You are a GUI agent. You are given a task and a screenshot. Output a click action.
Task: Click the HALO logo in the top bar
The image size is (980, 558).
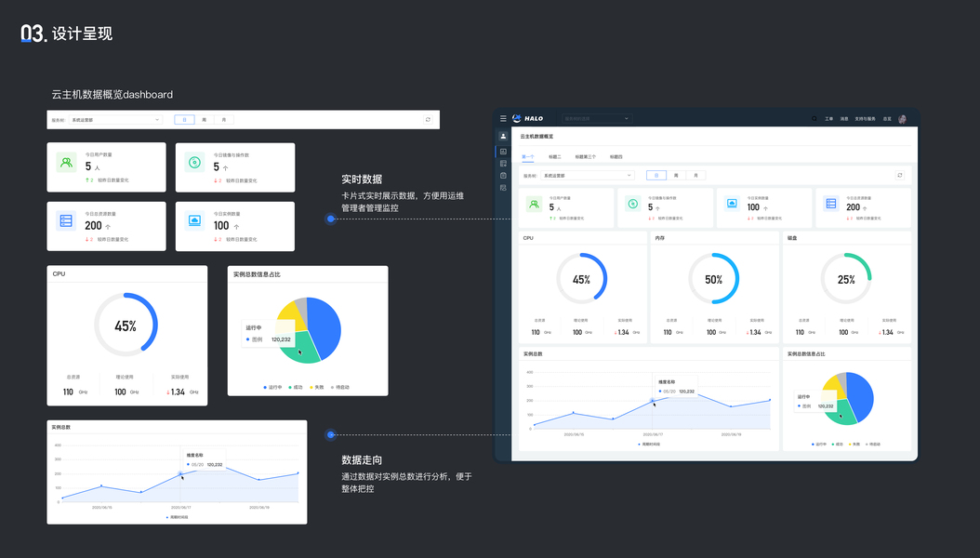point(527,118)
